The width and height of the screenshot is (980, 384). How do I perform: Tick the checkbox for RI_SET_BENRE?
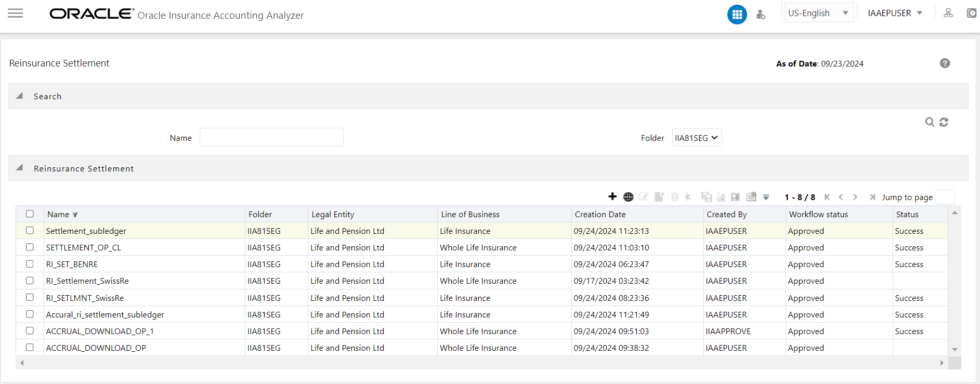click(30, 263)
